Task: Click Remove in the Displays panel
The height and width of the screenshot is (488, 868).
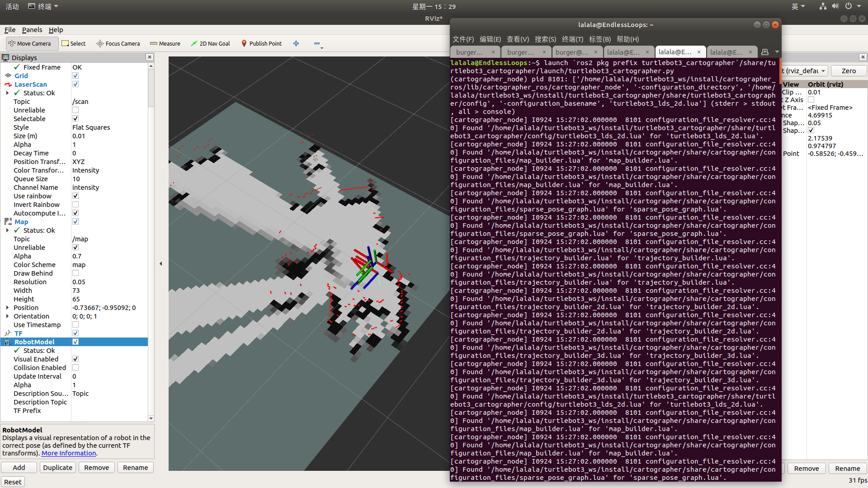Action: tap(97, 468)
